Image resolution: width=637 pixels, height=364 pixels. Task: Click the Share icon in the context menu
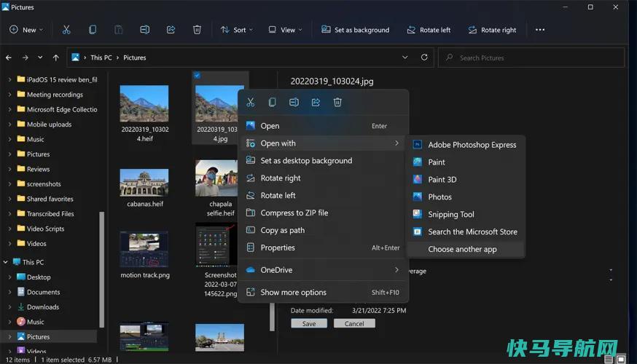point(316,102)
